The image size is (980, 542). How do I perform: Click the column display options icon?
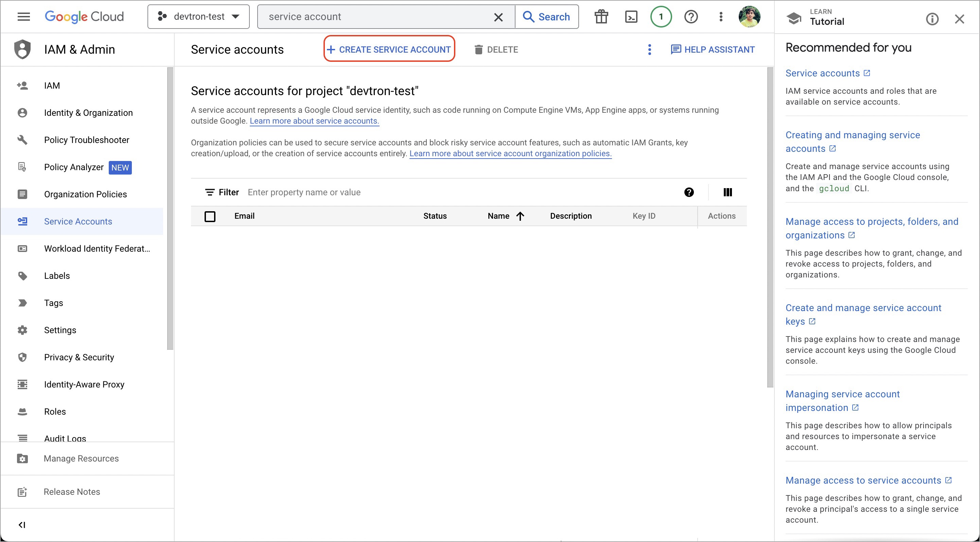(x=728, y=192)
